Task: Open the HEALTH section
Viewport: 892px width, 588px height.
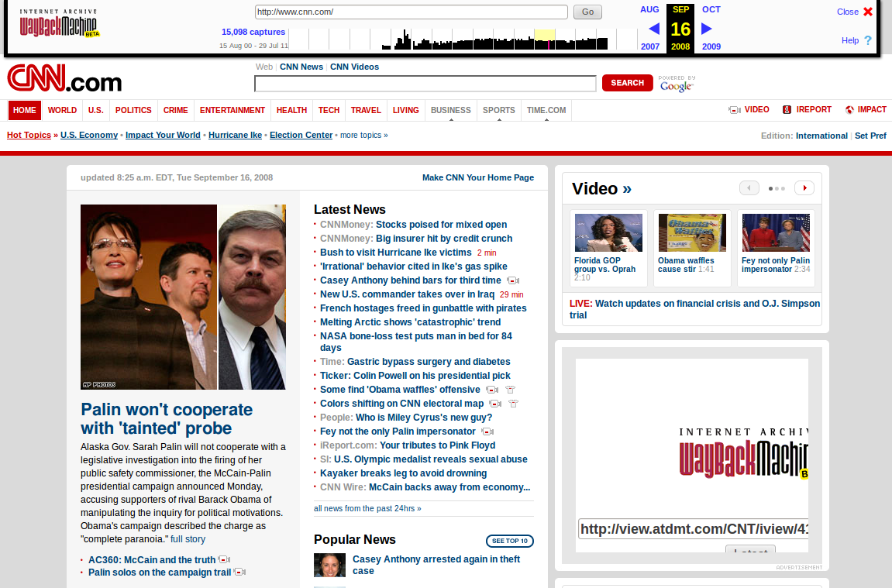Action: point(292,110)
